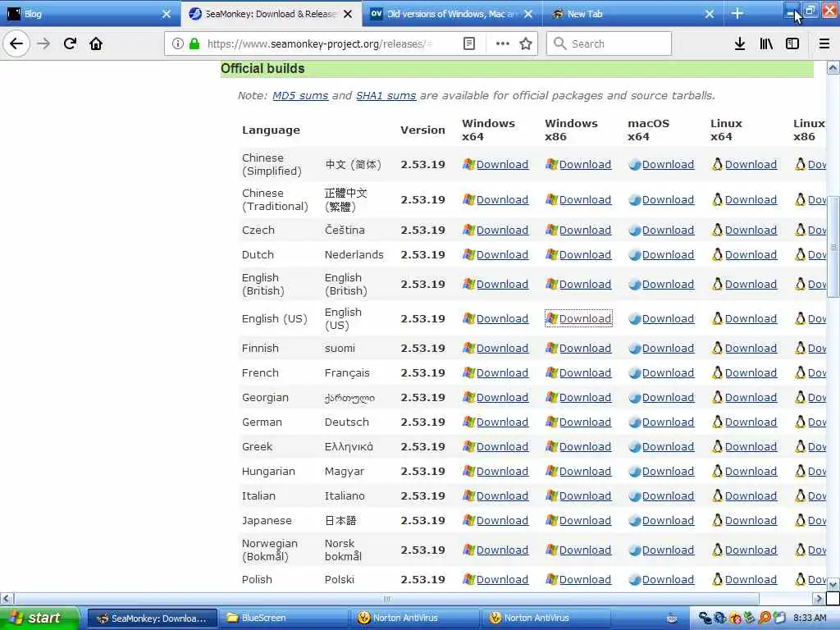Viewport: 840px width, 630px height.
Task: Open the MD5 sums link
Action: (x=300, y=95)
